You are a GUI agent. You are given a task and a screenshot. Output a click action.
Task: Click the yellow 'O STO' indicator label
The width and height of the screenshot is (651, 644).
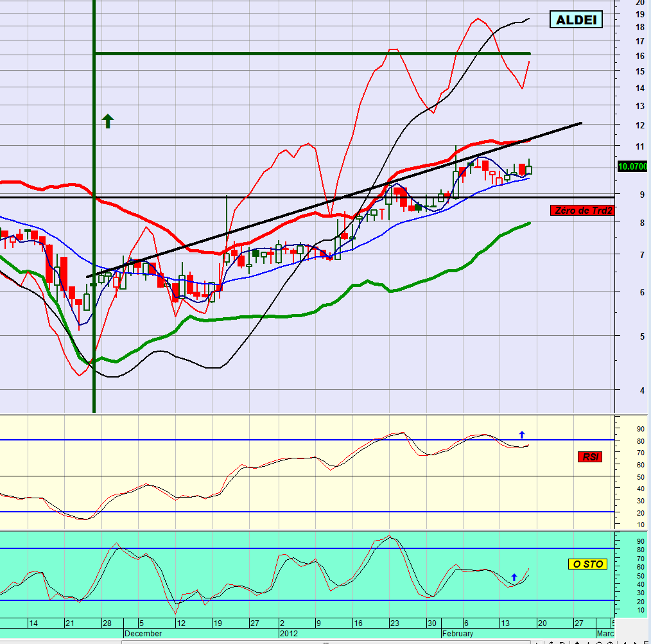point(587,564)
